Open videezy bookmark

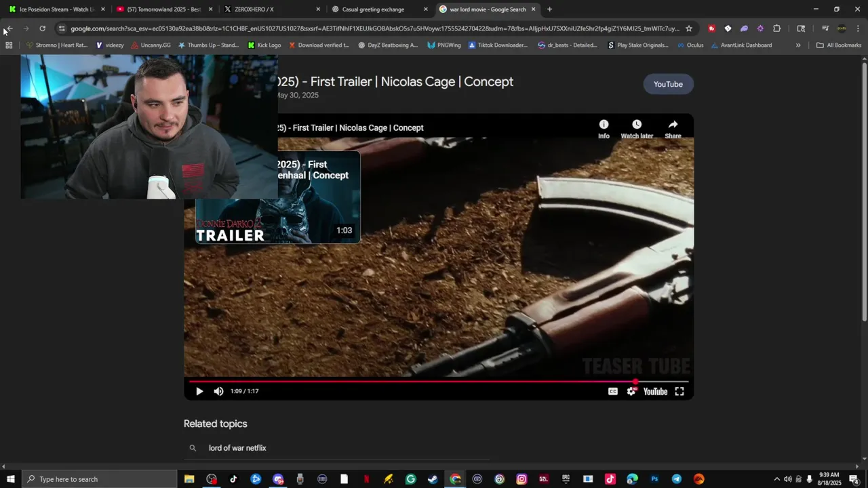[109, 45]
